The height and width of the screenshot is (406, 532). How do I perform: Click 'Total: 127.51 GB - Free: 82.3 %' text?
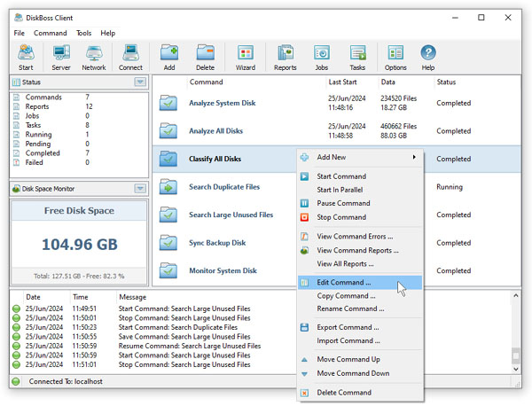[79, 276]
